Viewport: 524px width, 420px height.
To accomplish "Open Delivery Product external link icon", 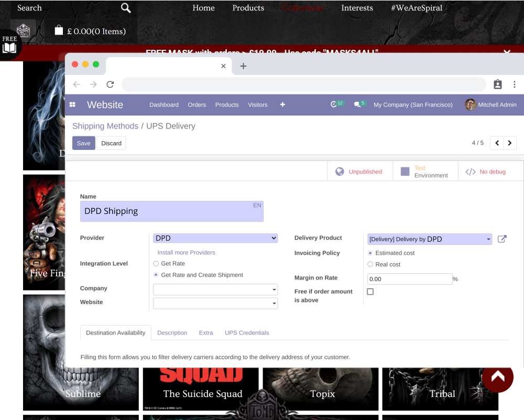I will (502, 239).
